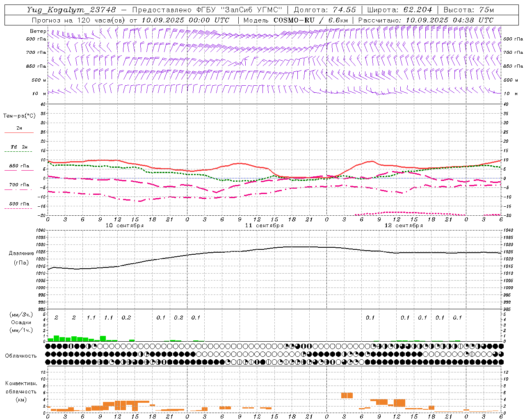
Task: Select the forecast start 10.09.2025 00:00 UTC
Action: [186, 20]
